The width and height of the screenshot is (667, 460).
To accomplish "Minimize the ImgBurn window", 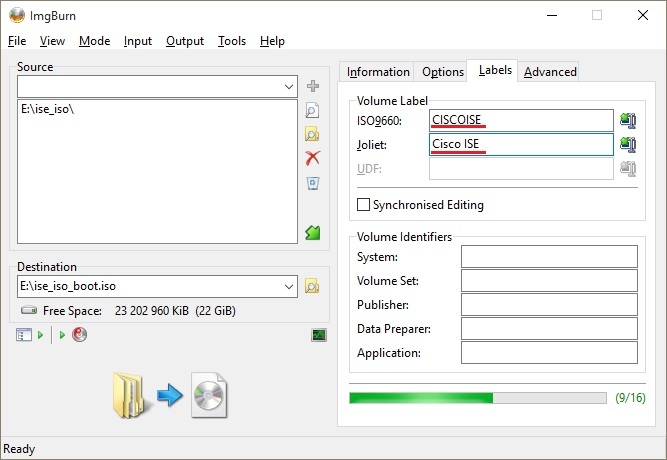I will (x=552, y=15).
